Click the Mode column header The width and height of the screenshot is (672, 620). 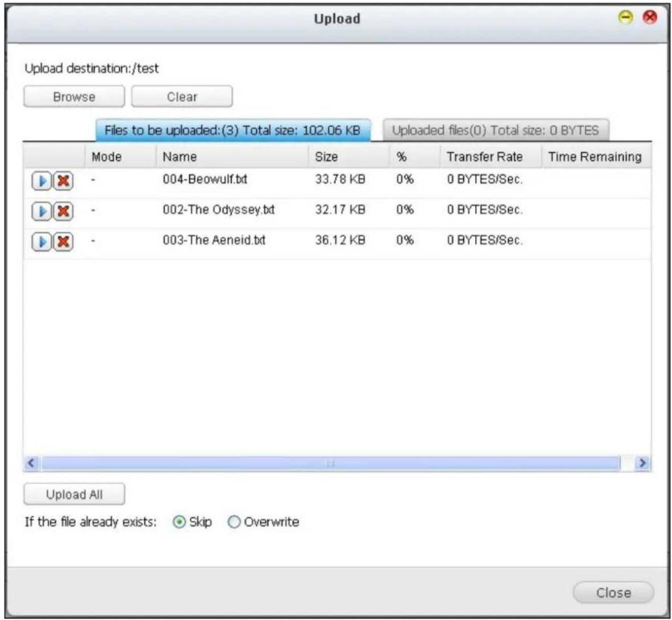pos(120,157)
